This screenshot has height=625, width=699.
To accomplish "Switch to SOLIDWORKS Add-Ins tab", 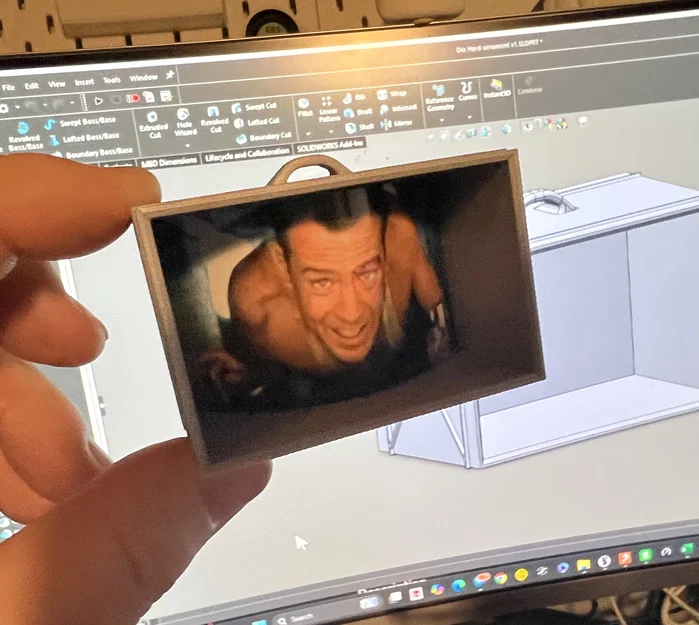I will [x=329, y=145].
